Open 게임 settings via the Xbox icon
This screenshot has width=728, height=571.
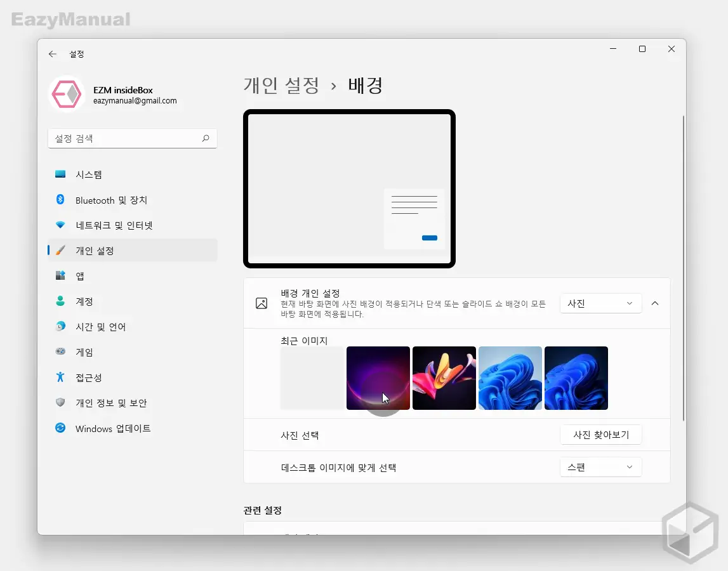60,351
